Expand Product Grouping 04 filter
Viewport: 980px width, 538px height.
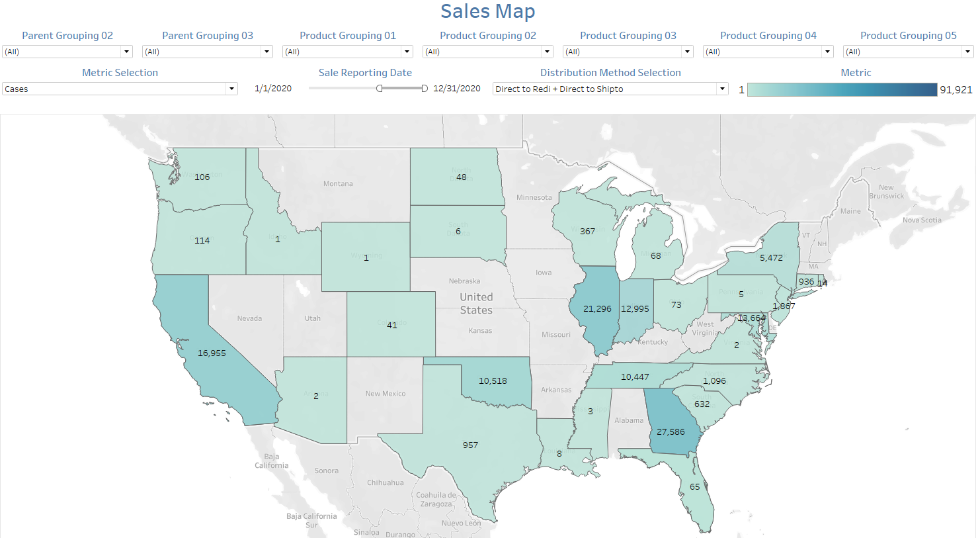(768, 52)
